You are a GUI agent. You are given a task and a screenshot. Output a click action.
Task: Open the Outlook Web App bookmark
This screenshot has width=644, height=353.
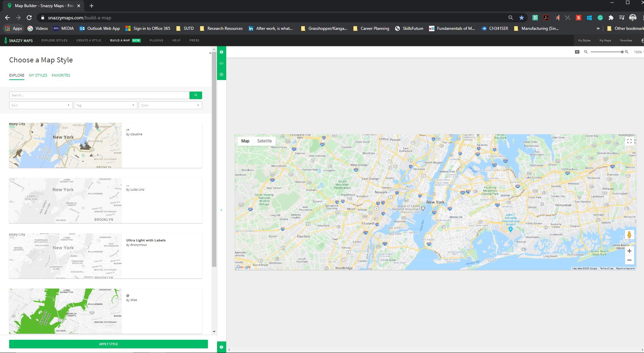[x=100, y=28]
